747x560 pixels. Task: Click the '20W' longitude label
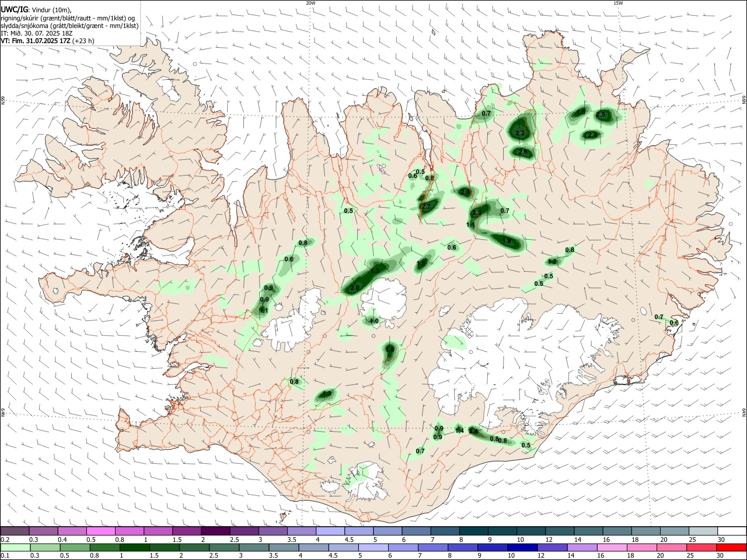click(310, 3)
